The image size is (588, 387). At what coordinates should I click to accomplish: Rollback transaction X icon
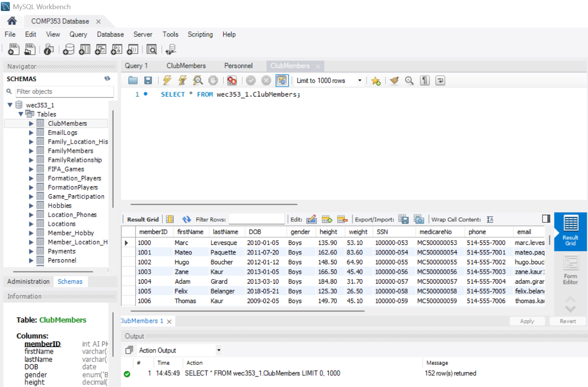tap(266, 80)
